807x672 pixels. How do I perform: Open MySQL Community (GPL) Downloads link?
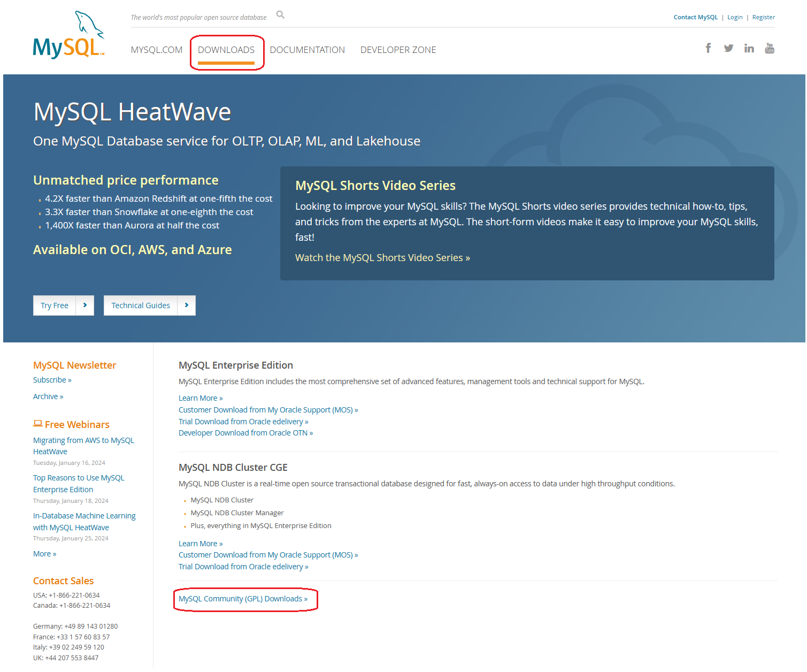pos(243,599)
